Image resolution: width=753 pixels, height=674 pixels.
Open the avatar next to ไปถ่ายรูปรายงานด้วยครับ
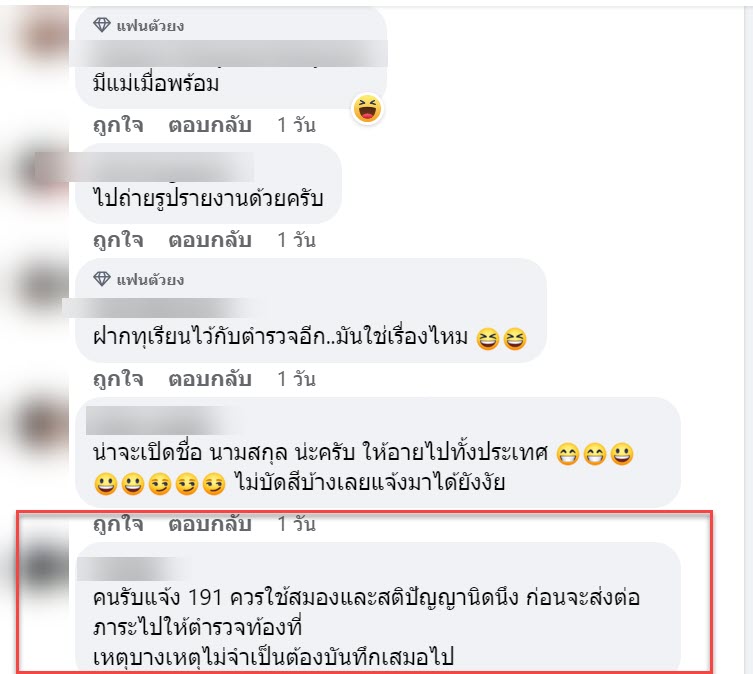(x=46, y=173)
